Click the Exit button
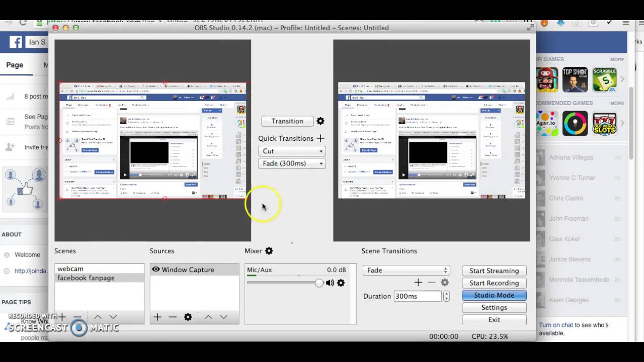 pyautogui.click(x=494, y=320)
